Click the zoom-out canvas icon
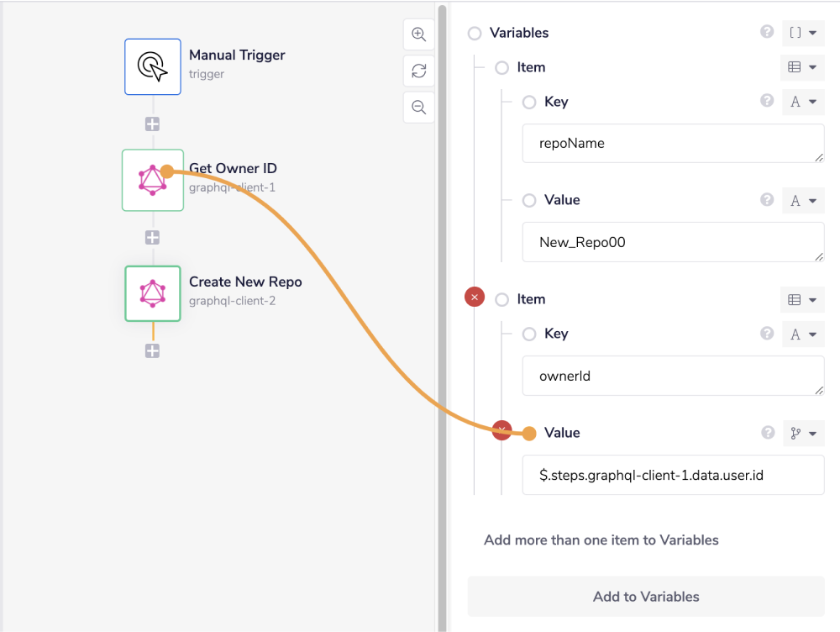This screenshot has width=840, height=632. point(418,107)
